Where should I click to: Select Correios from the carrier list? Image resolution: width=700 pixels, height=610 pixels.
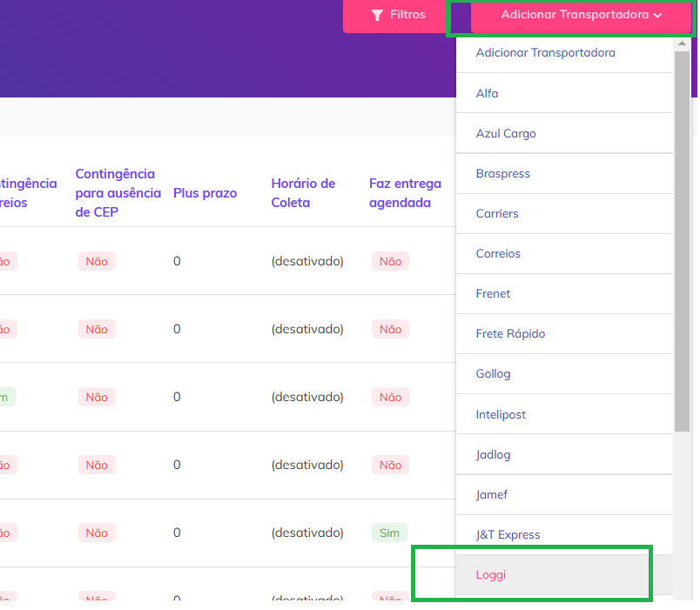[564, 254]
